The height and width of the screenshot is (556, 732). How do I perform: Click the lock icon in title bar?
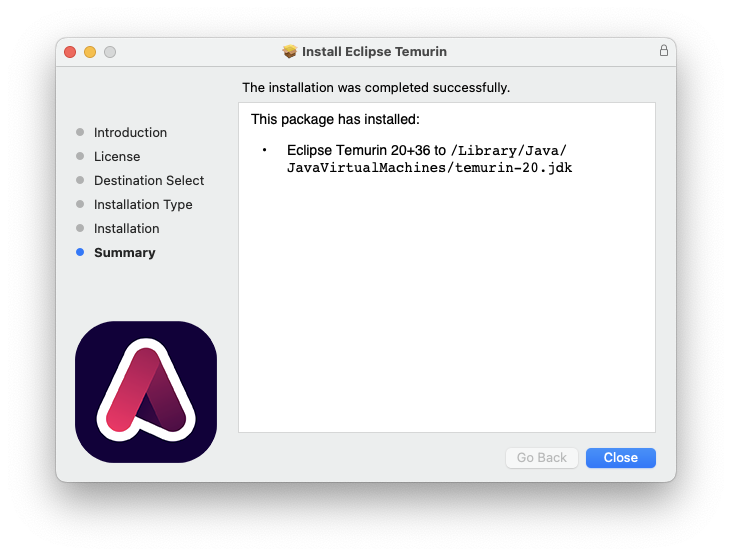(x=663, y=50)
